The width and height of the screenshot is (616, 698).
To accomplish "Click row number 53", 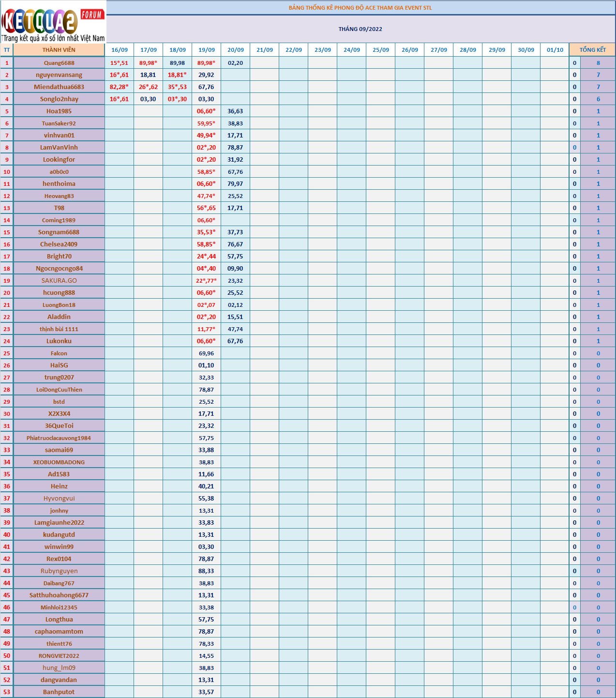I will coord(7,692).
